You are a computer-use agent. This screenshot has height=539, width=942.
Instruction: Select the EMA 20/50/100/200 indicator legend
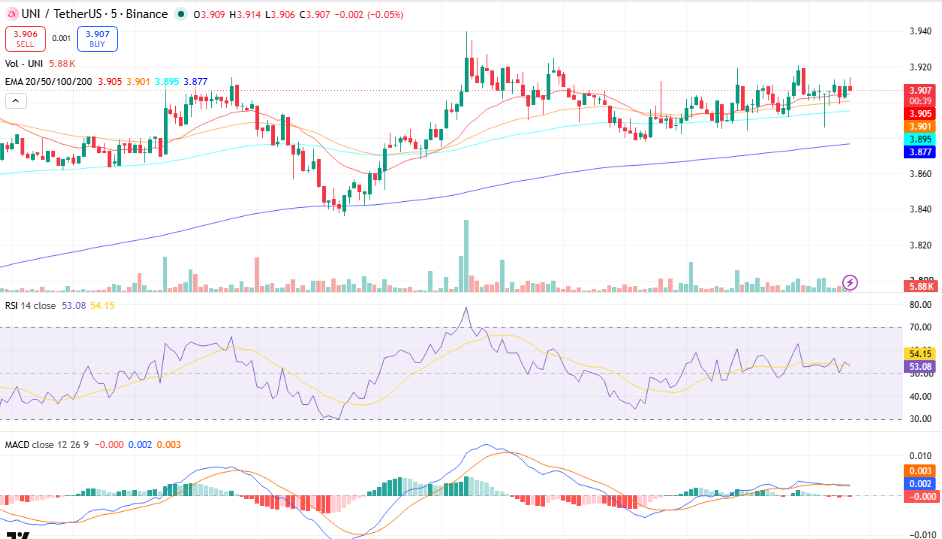tap(49, 82)
